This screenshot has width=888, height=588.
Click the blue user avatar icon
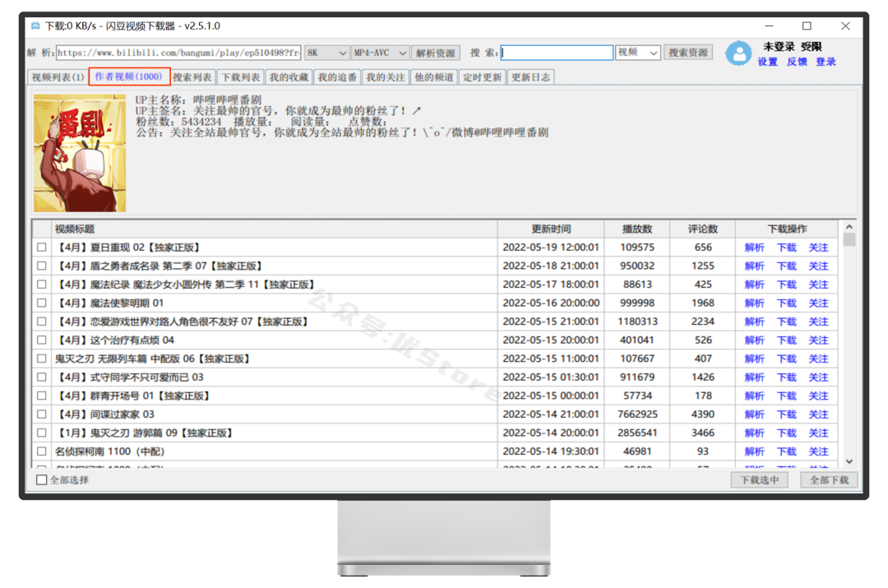[738, 53]
